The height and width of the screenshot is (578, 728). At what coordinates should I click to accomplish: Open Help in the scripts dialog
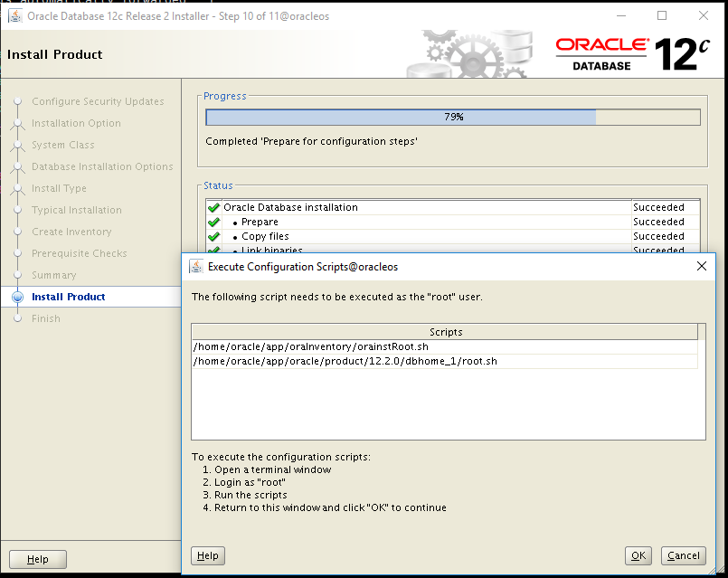click(x=207, y=555)
